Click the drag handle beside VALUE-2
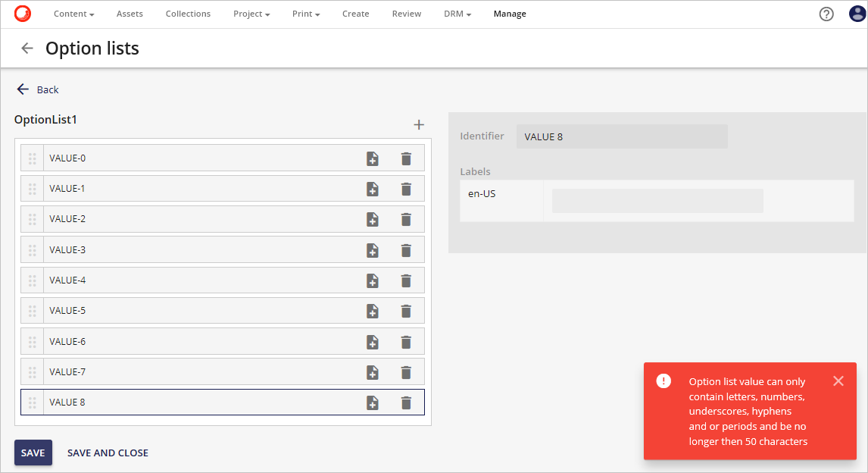The image size is (868, 473). pyautogui.click(x=32, y=219)
